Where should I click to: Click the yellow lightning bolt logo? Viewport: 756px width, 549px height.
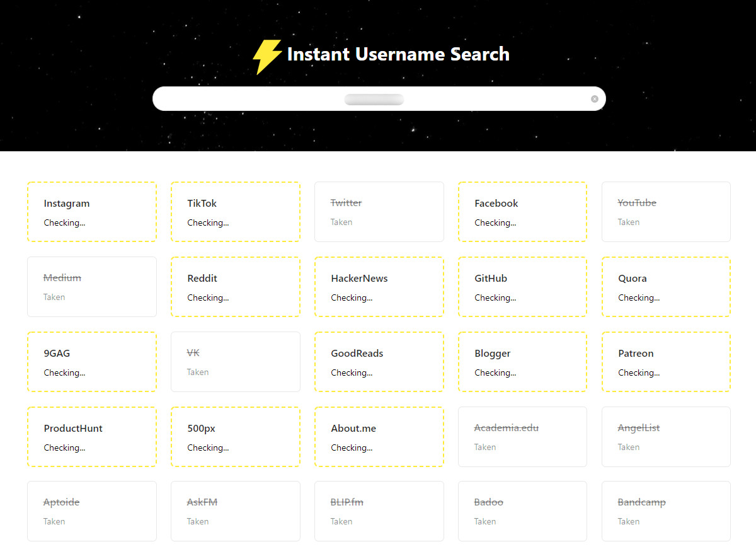point(266,56)
